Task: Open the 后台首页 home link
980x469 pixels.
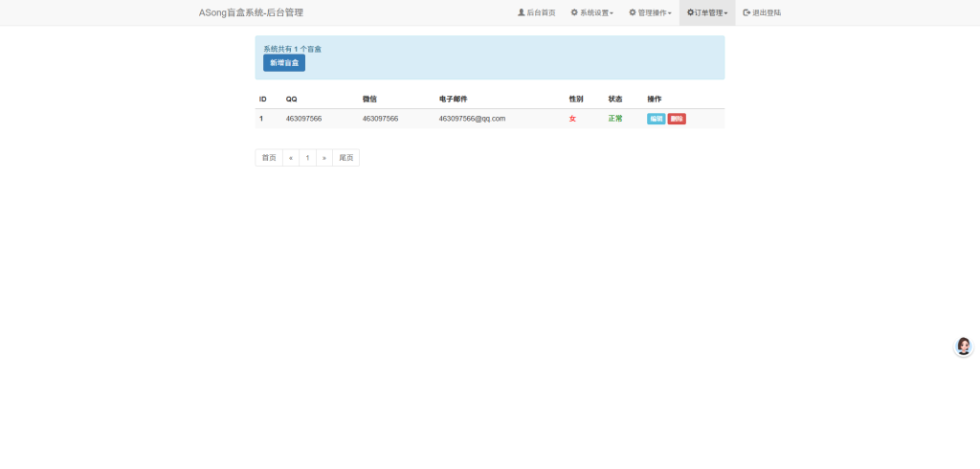Action: [536, 12]
